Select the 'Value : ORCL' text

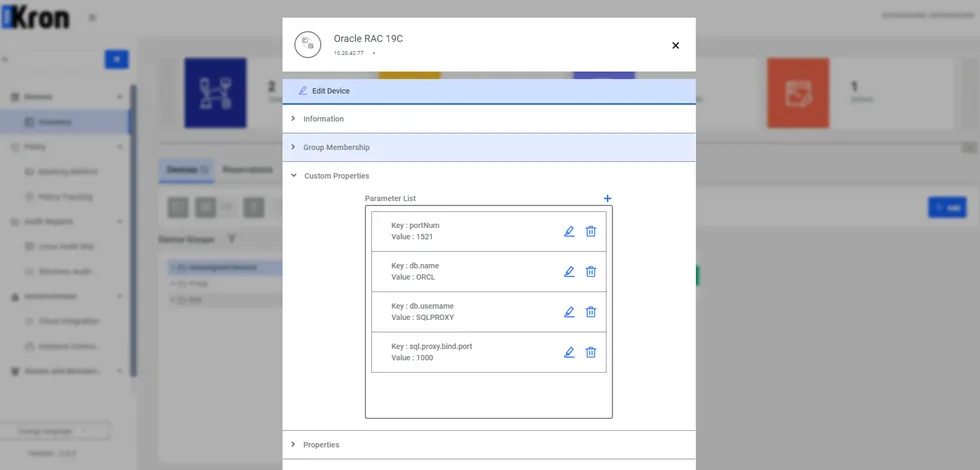[x=413, y=277]
